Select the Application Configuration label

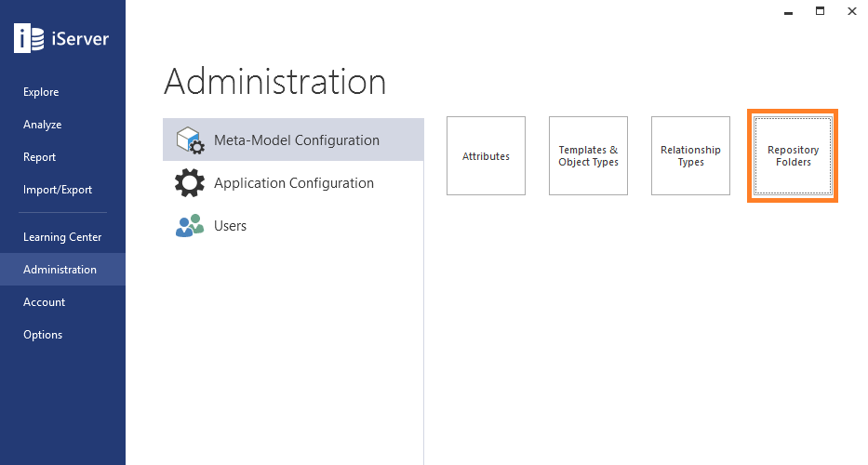(294, 183)
